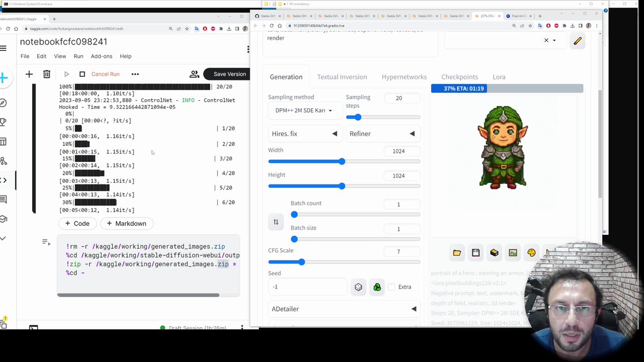This screenshot has height=362, width=644.
Task: Expand the Refiner section
Action: pos(383,134)
